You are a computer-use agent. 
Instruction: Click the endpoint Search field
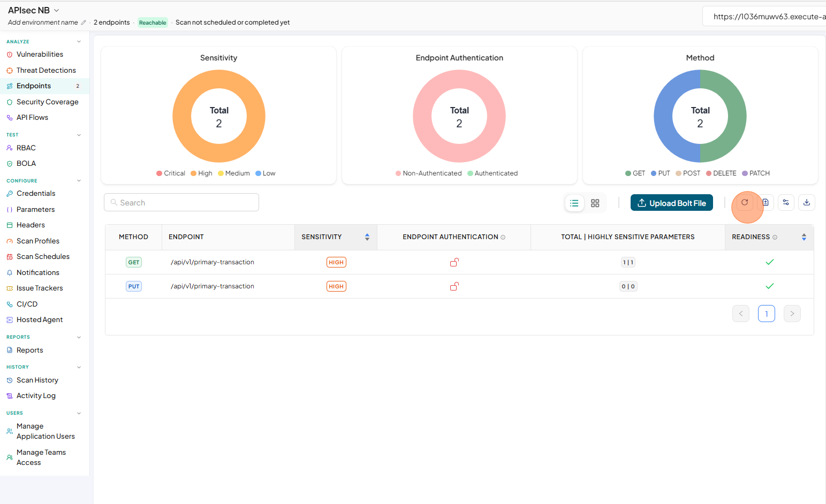coord(181,202)
